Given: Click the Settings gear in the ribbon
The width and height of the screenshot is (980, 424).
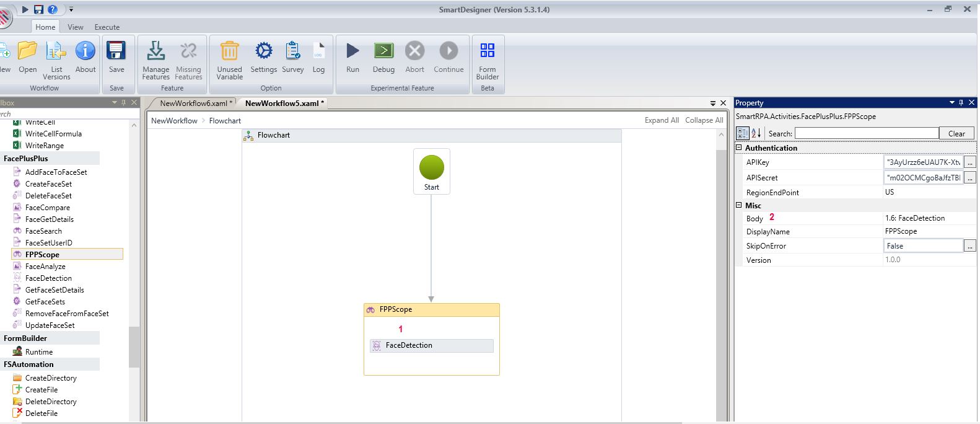Looking at the screenshot, I should click(263, 51).
